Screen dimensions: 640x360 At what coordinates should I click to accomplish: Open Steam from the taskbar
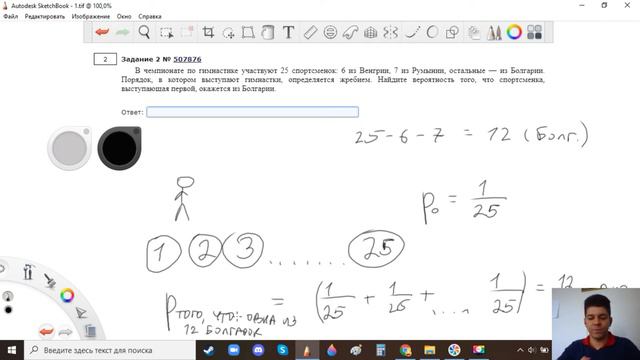coord(209,350)
